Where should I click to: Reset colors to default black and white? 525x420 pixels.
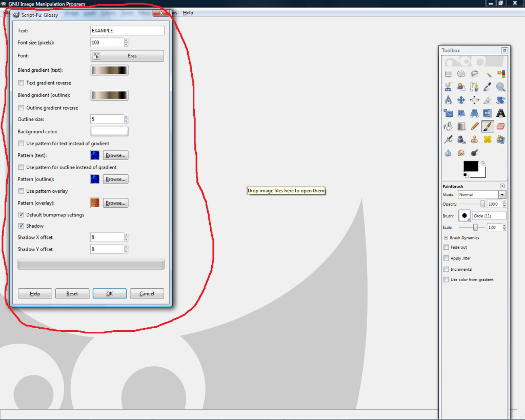(x=466, y=175)
